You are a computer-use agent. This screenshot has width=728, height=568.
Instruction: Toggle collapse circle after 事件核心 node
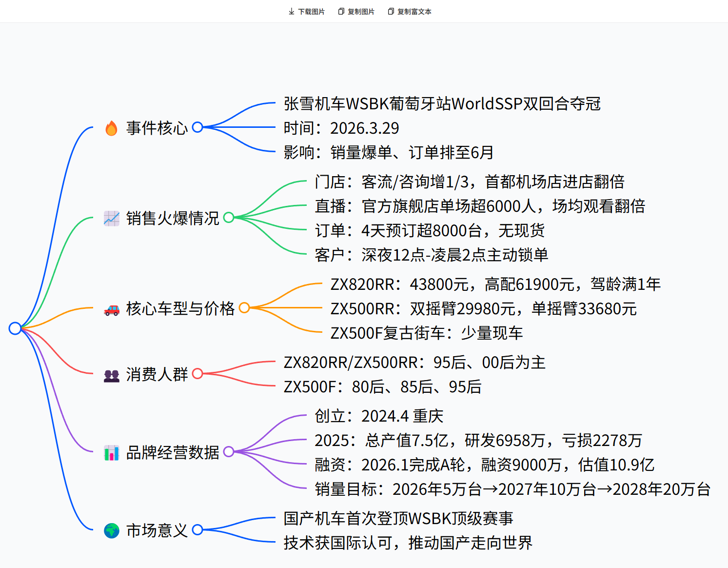pos(197,127)
